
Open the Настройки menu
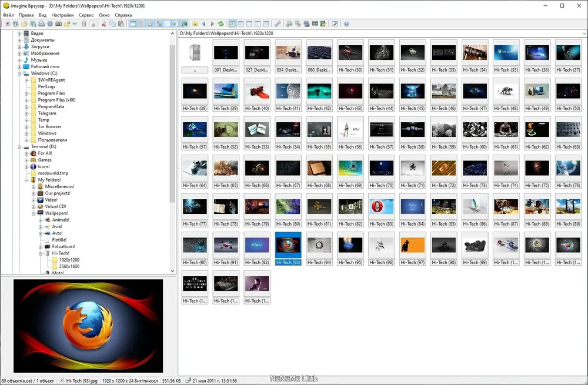click(63, 15)
